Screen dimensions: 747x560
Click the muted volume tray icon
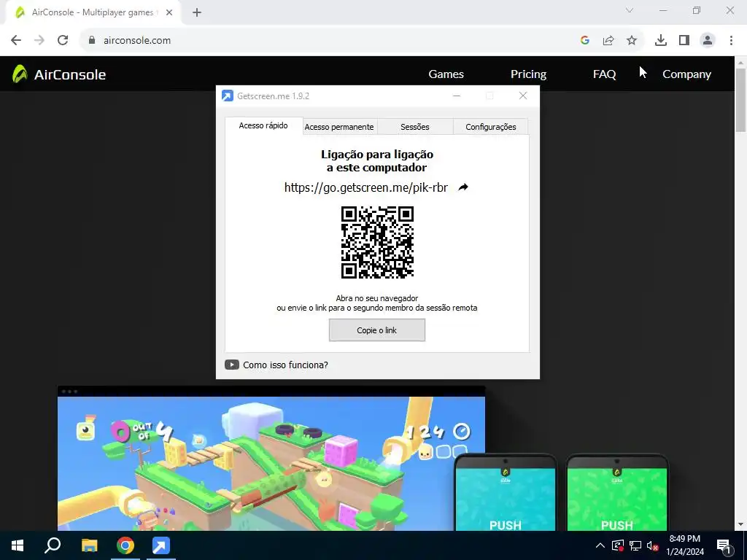(653, 545)
